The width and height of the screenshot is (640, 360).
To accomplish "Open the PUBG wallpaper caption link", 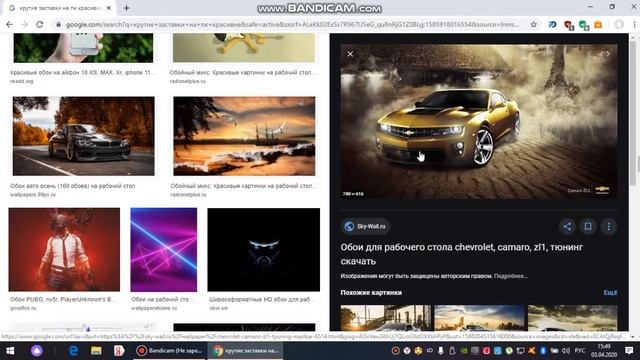I will (x=62, y=299).
